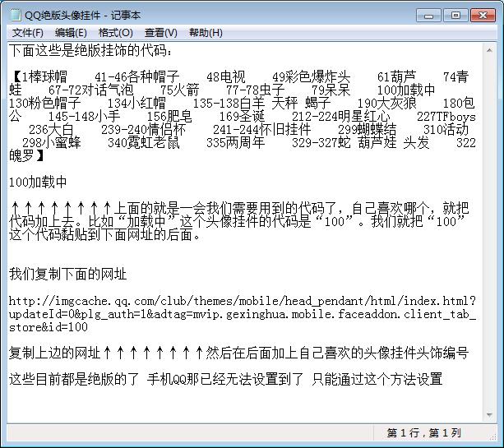
Task: Click the text 298小蜜蜂
Action: click(x=52, y=143)
